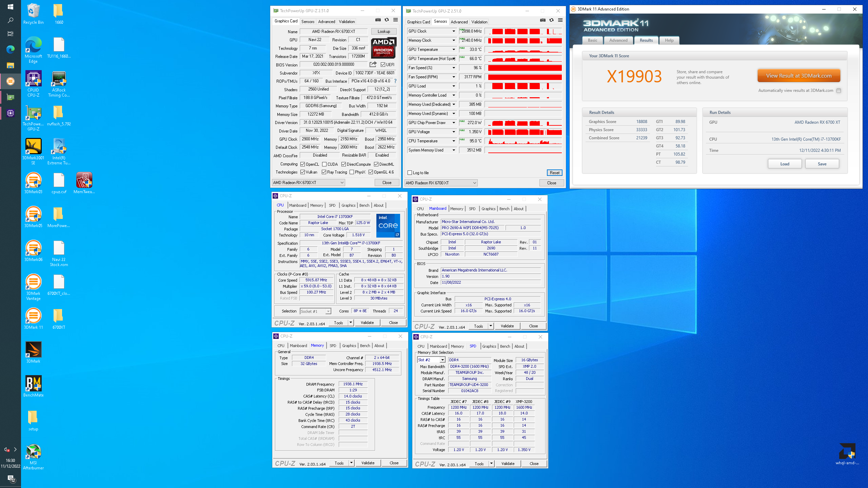Viewport: 868px width, 488px height.
Task: Click View Result at 3DMark.com button
Action: 799,76
